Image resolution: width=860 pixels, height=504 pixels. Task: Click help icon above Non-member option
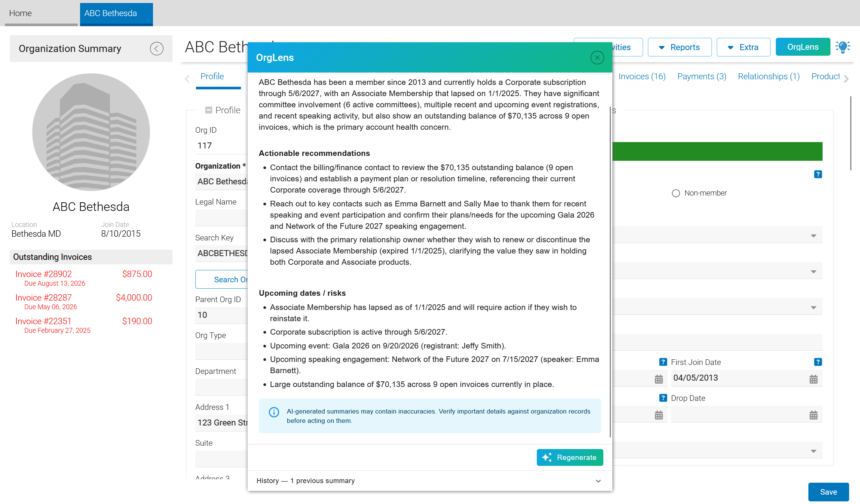[x=818, y=174]
